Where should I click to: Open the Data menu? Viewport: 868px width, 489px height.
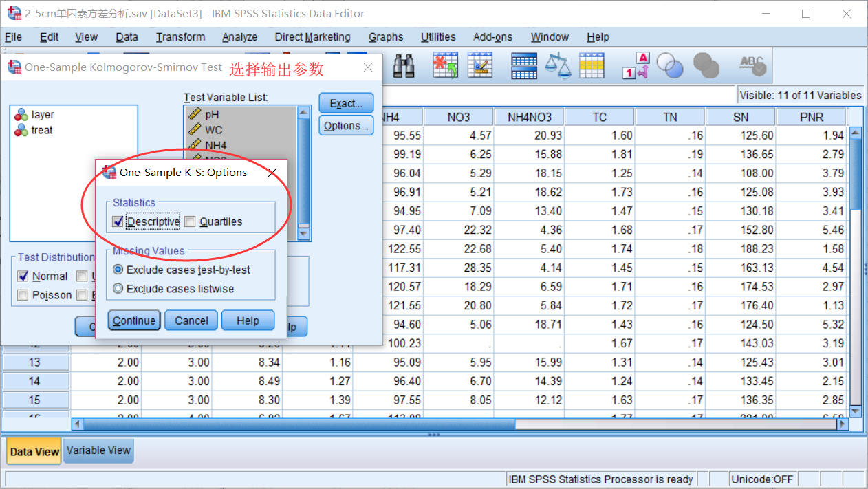pos(127,37)
